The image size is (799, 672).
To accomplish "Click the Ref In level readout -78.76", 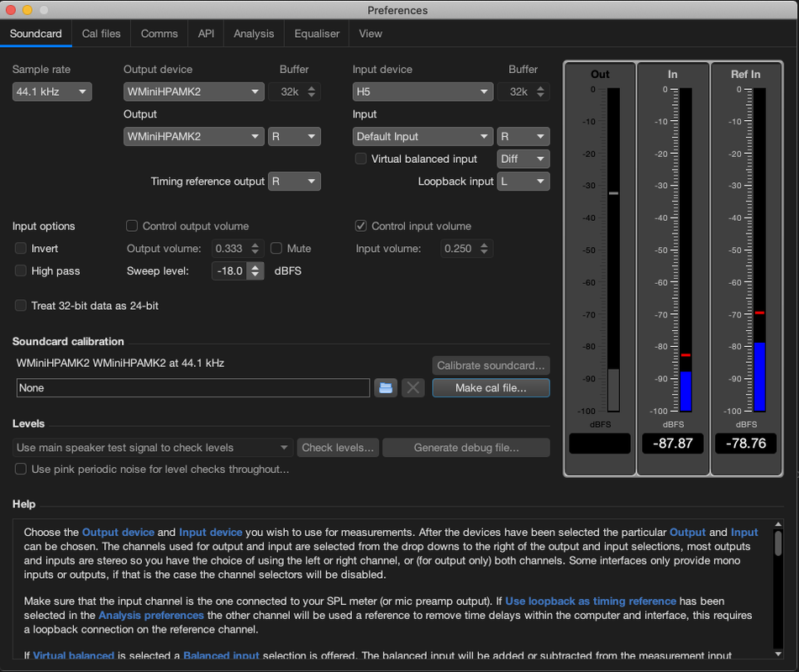I will click(746, 444).
